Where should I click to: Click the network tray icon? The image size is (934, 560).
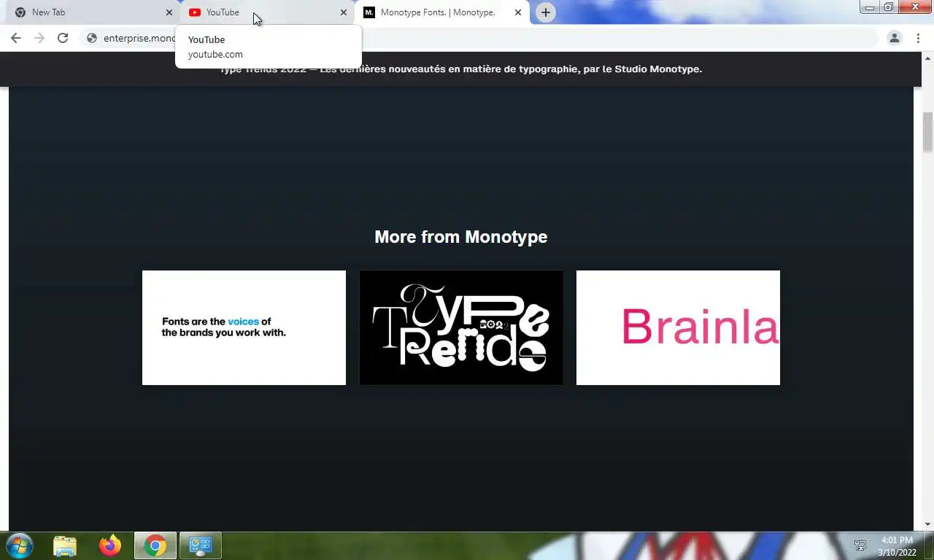point(860,545)
